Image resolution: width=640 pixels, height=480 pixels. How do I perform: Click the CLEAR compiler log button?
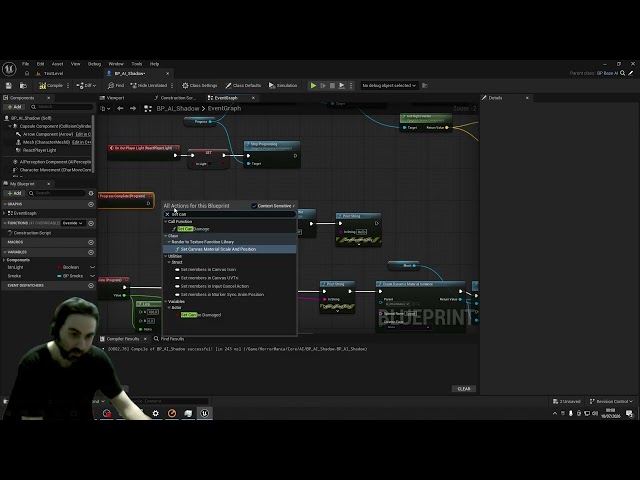[x=464, y=389]
